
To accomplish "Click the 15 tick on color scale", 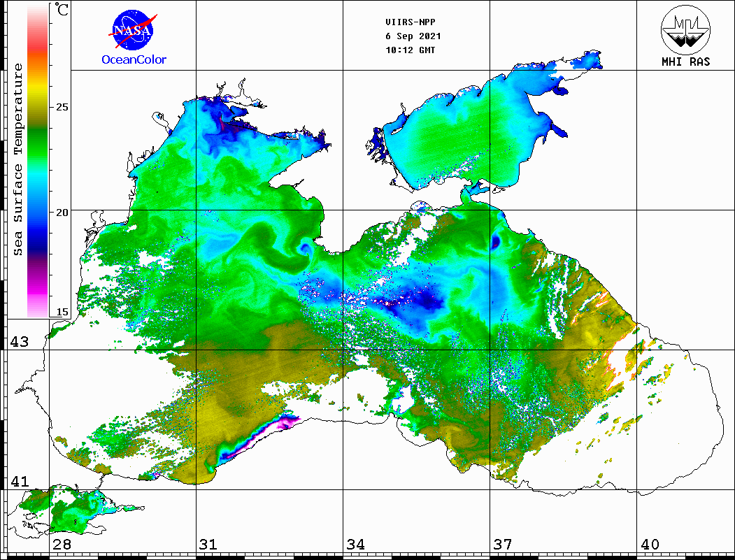I will point(62,312).
